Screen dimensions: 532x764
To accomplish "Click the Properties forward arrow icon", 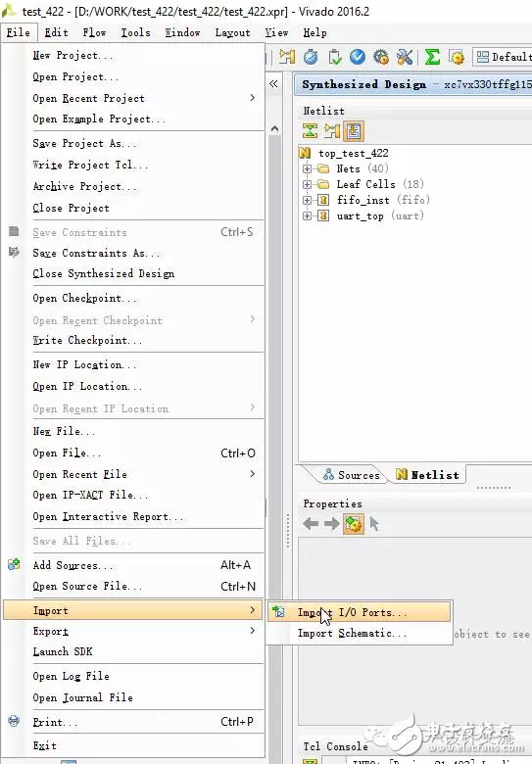I will coord(332,524).
